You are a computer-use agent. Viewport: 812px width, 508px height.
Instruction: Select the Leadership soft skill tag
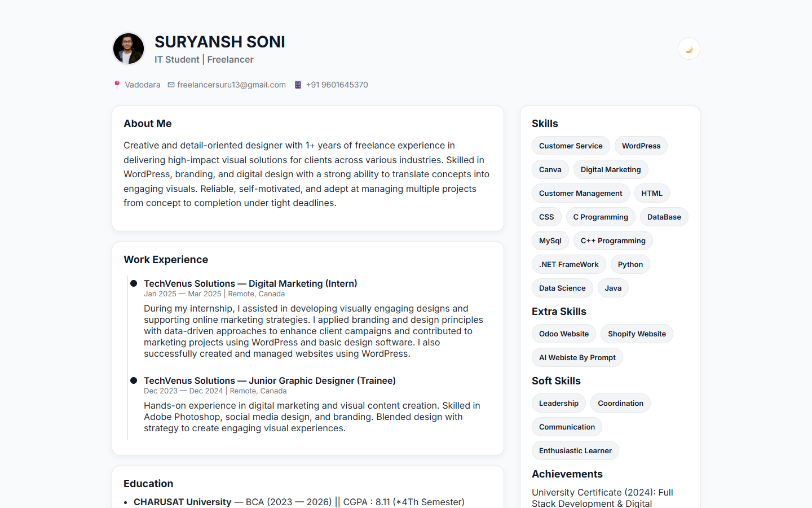click(x=558, y=403)
